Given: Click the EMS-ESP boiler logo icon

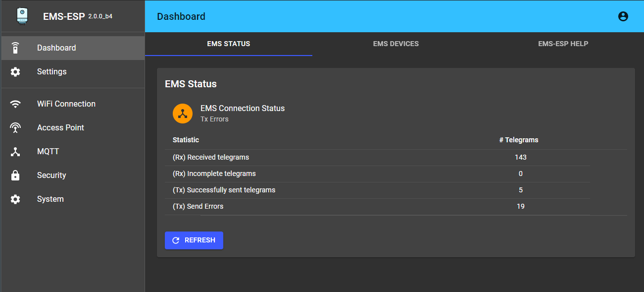Looking at the screenshot, I should (21, 16).
